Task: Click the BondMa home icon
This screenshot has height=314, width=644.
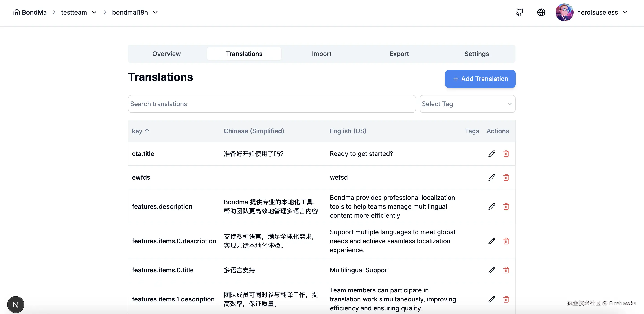Action: (17, 12)
